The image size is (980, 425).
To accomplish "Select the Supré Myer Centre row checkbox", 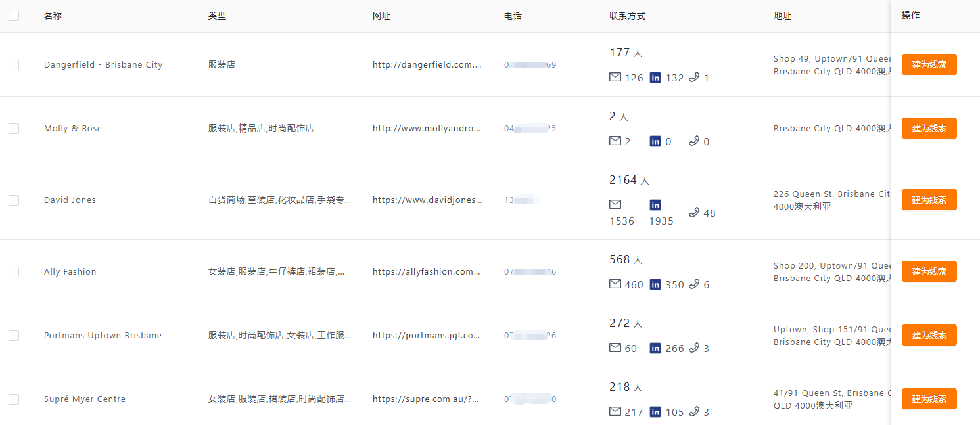I will pos(14,399).
